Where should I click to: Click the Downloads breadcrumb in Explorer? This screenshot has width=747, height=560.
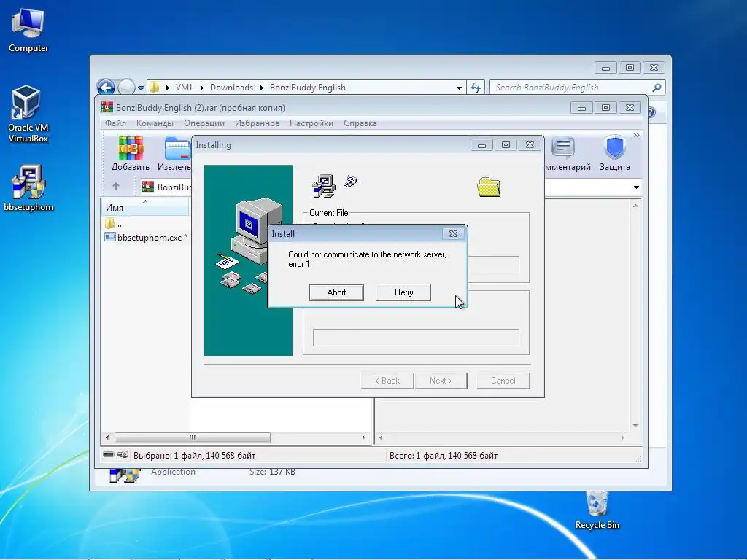231,87
